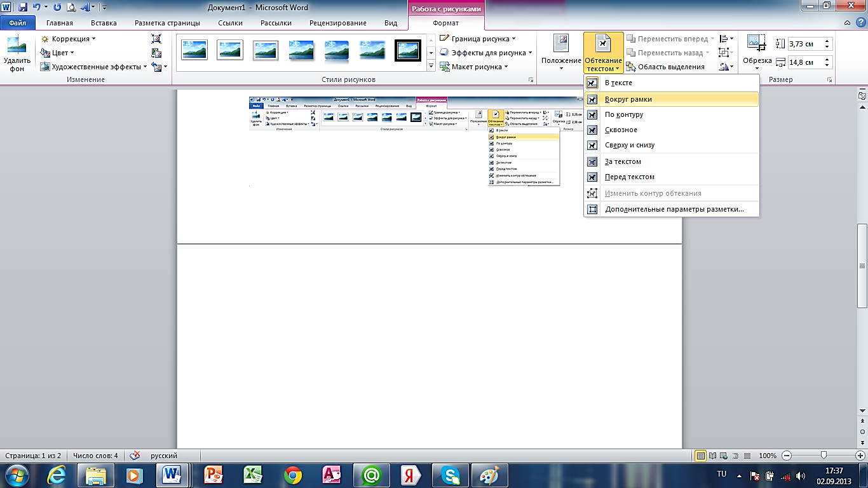Open the Обрезка crop tool
Viewport: 868px width, 488px height.
[x=757, y=52]
